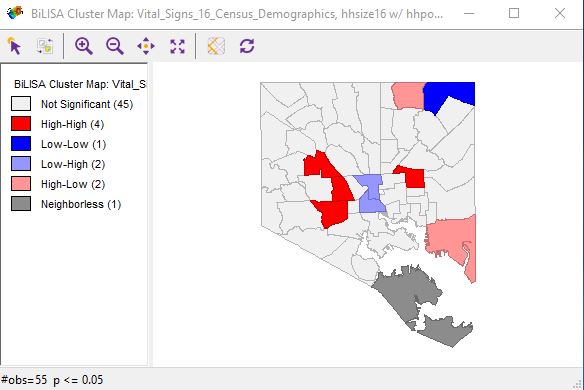Activate the Select mode arrow tool
584x390 pixels.
(x=15, y=46)
